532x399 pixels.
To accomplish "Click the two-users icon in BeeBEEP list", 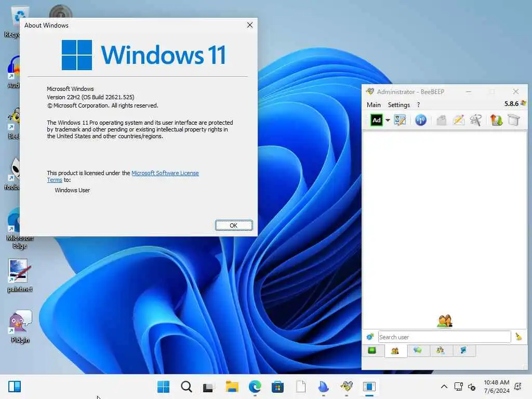I will pos(445,321).
